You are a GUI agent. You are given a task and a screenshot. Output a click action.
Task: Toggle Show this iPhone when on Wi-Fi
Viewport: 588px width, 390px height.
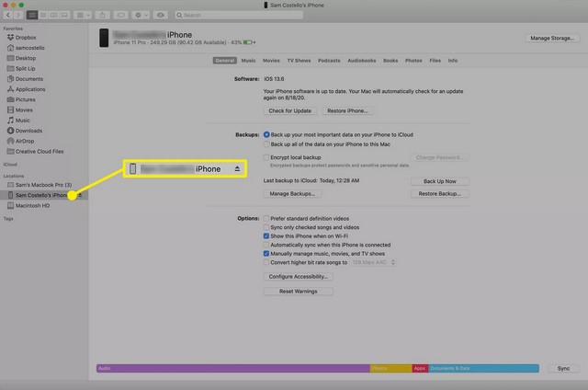click(266, 235)
